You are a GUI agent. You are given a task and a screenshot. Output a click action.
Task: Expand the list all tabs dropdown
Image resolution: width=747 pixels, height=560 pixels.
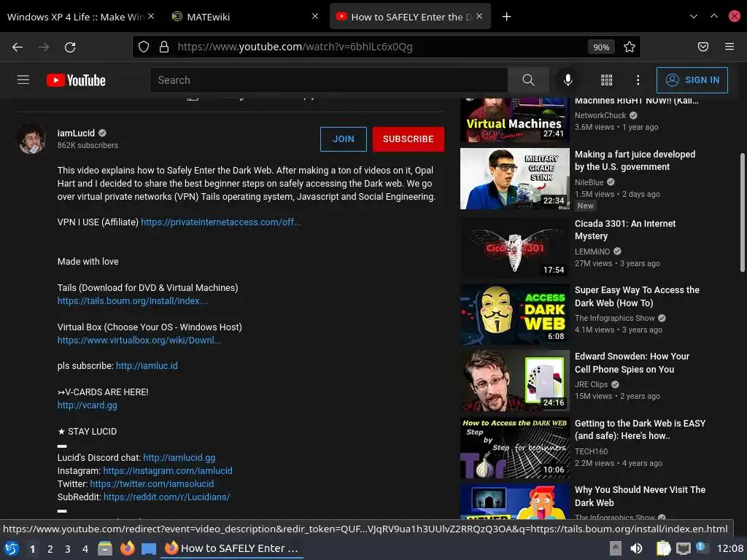tap(694, 16)
